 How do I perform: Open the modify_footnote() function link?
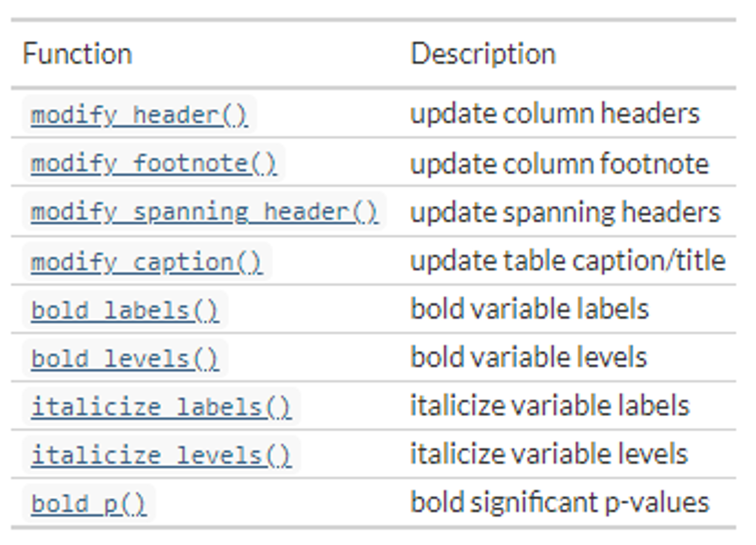point(154,163)
